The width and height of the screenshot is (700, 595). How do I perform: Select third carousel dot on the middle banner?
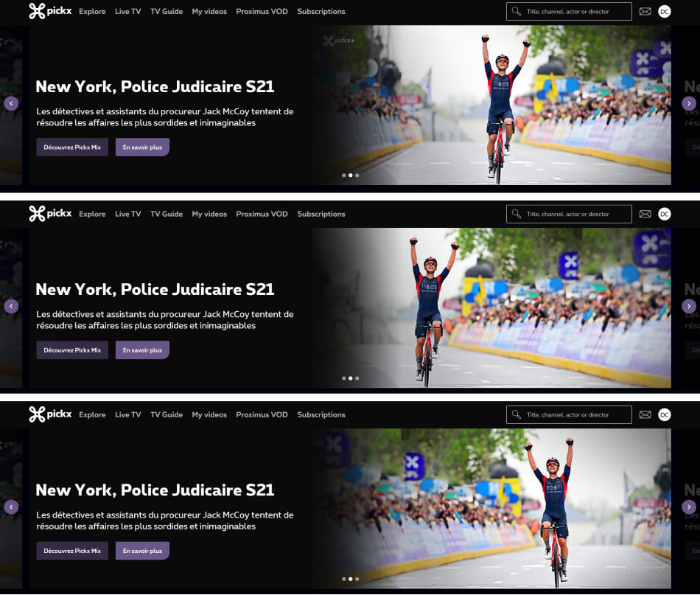coord(357,378)
